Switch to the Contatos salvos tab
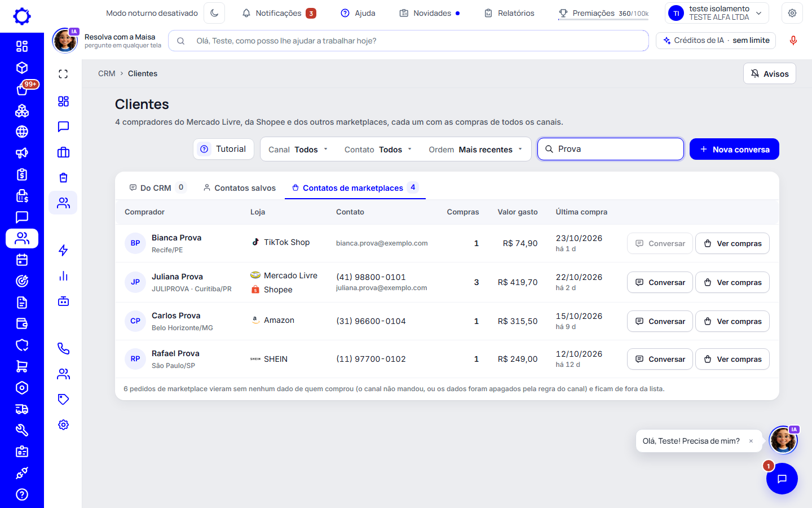Viewport: 812px width, 508px height. click(x=240, y=188)
